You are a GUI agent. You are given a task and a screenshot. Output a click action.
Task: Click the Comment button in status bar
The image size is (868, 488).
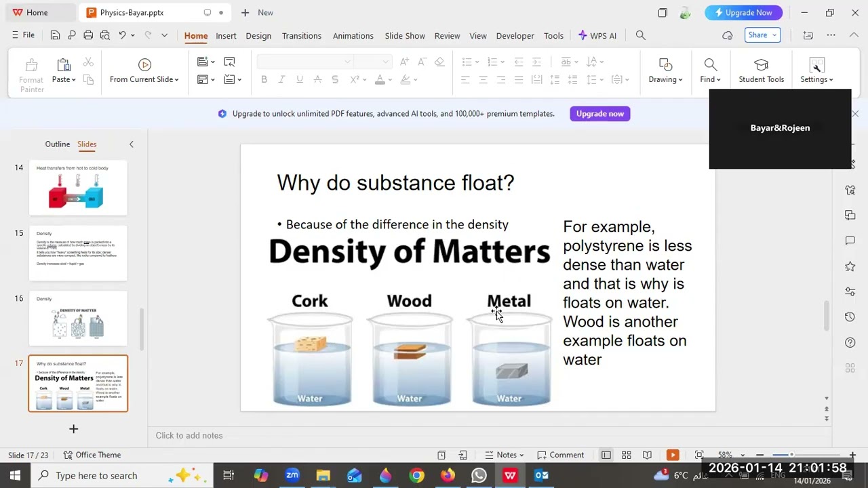[x=561, y=455]
